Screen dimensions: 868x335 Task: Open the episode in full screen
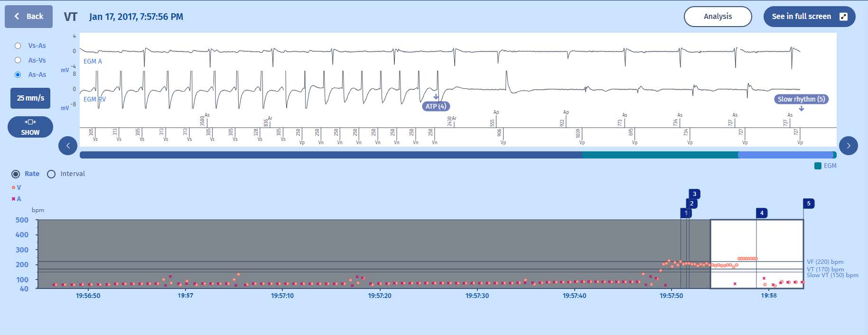coord(809,17)
